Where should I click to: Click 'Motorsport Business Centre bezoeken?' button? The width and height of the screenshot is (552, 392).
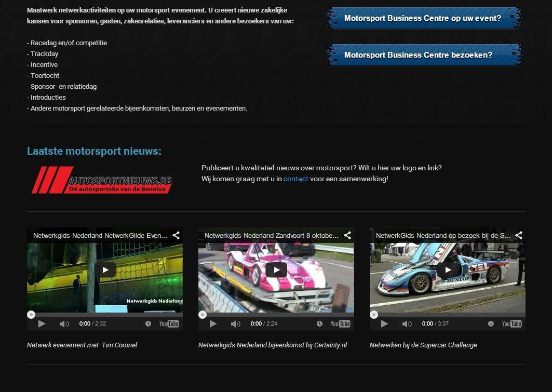click(425, 55)
